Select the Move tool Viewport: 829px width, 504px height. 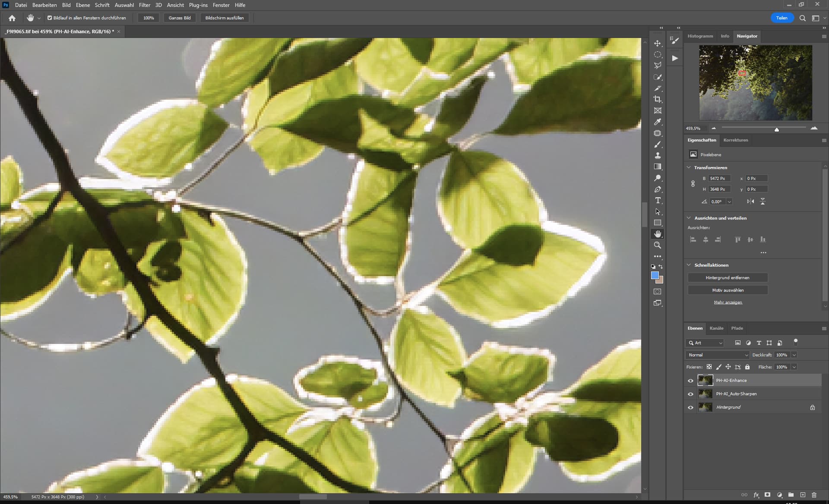click(657, 44)
